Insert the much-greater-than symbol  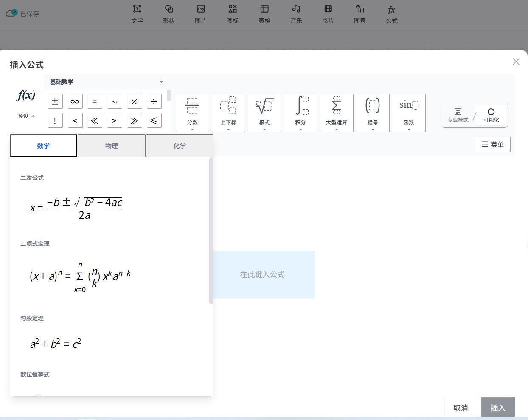click(x=134, y=121)
